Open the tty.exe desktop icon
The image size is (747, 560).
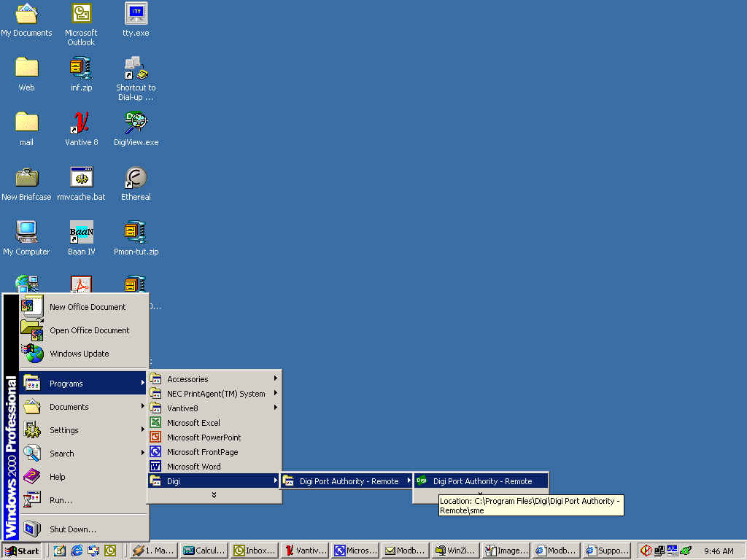[136, 14]
